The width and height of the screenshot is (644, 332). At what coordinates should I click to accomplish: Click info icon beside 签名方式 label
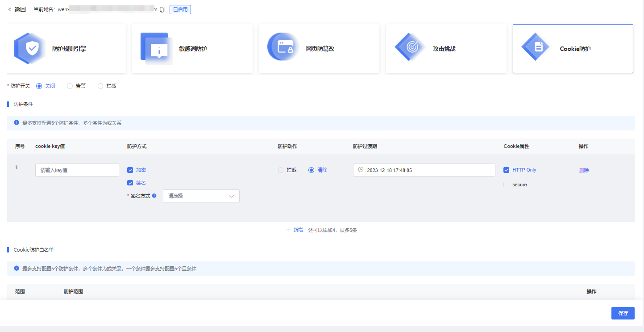coord(154,196)
